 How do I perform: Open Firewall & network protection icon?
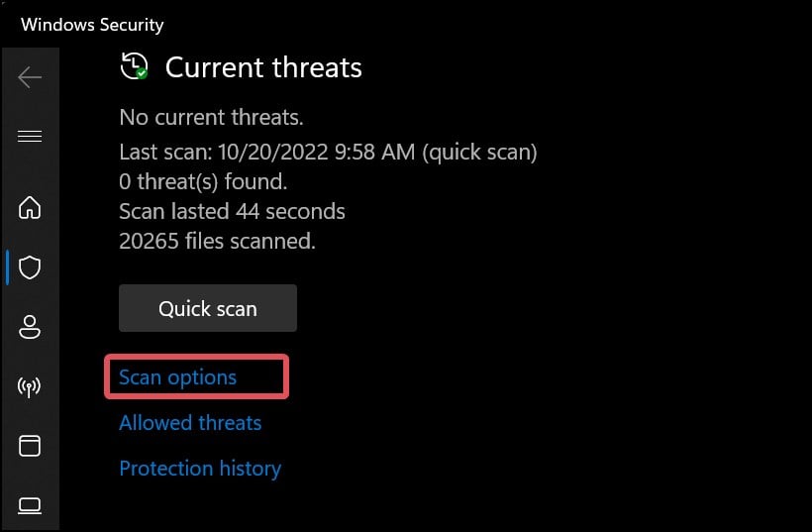30,386
